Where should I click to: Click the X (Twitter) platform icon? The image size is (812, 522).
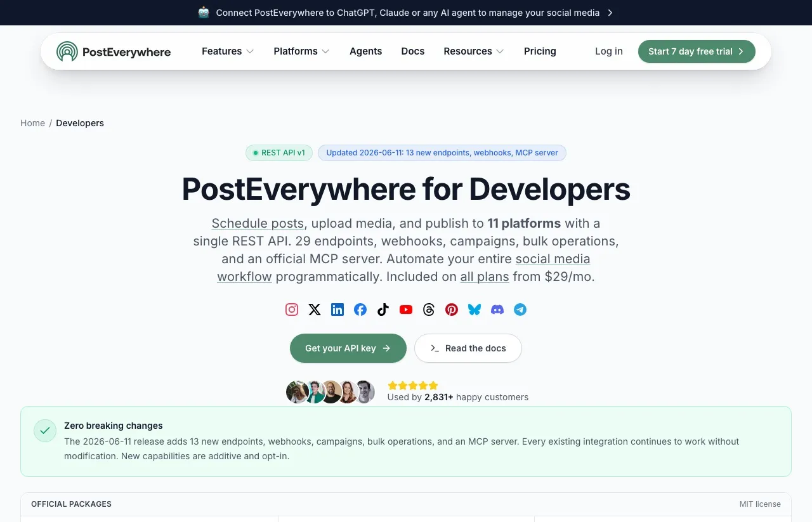[315, 310]
